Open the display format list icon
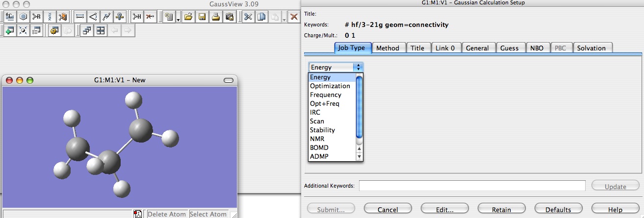644x218 pixels. click(36, 30)
